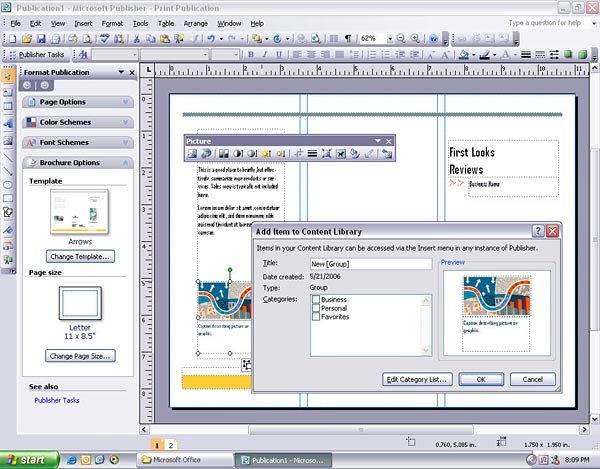
Task: Select the Crop tool in Picture toolbar
Action: coord(298,154)
